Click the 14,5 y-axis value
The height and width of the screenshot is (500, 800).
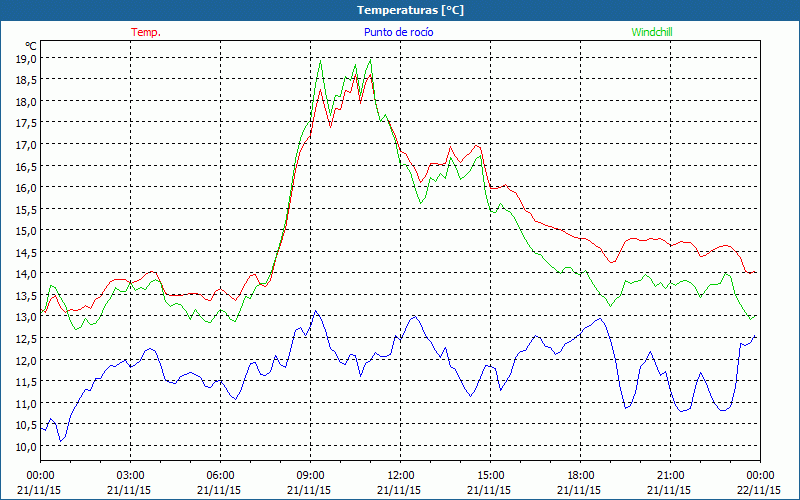coord(28,252)
